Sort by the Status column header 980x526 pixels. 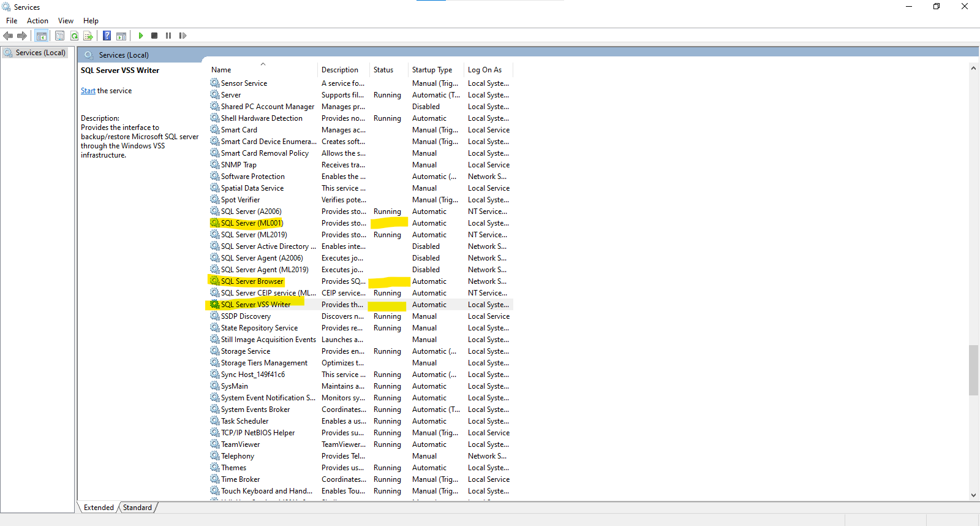point(389,70)
